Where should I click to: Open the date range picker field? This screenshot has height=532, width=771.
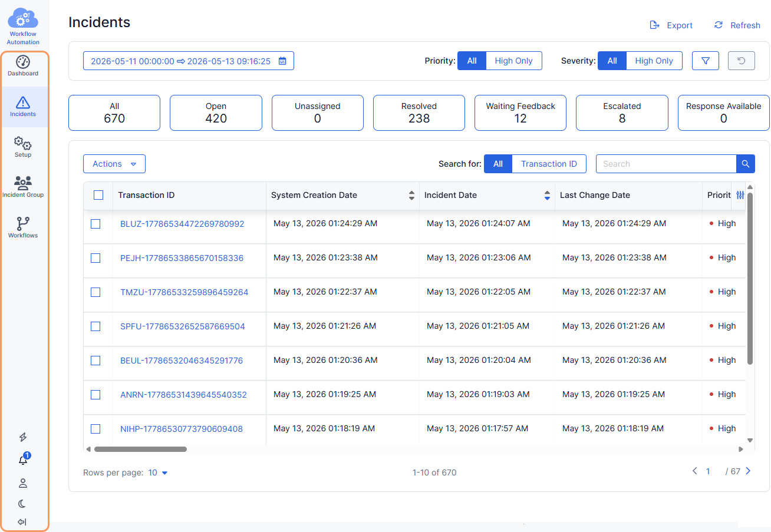[x=189, y=61]
